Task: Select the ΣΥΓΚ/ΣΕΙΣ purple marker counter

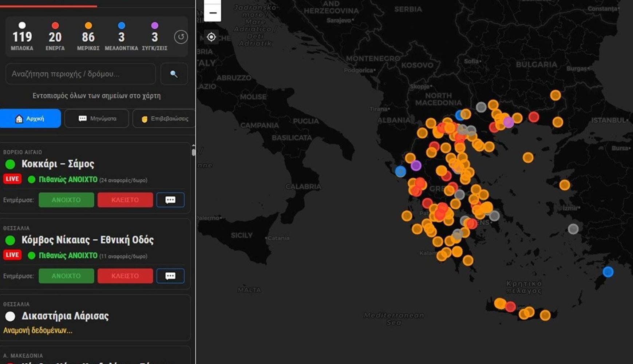Action: 154,25
